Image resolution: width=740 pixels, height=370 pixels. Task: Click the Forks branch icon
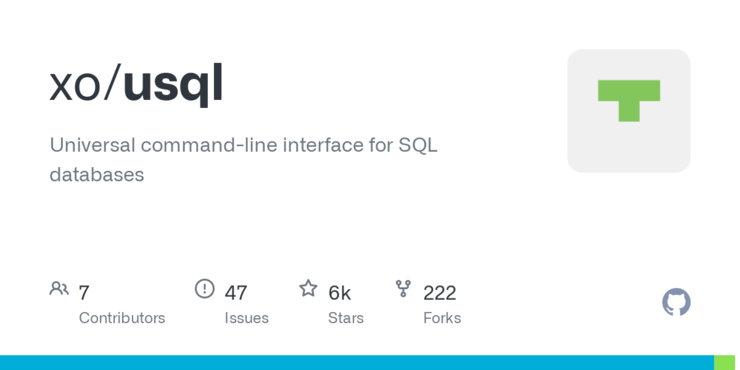[x=403, y=288]
